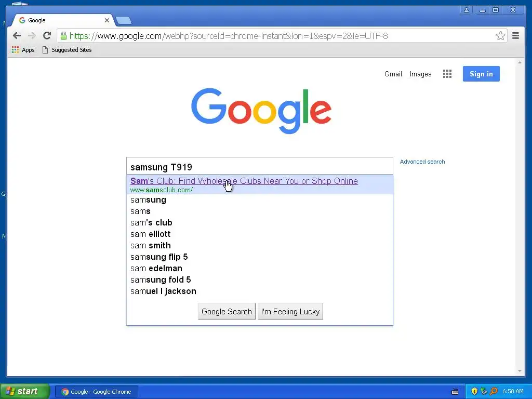Open a new tab

(124, 20)
